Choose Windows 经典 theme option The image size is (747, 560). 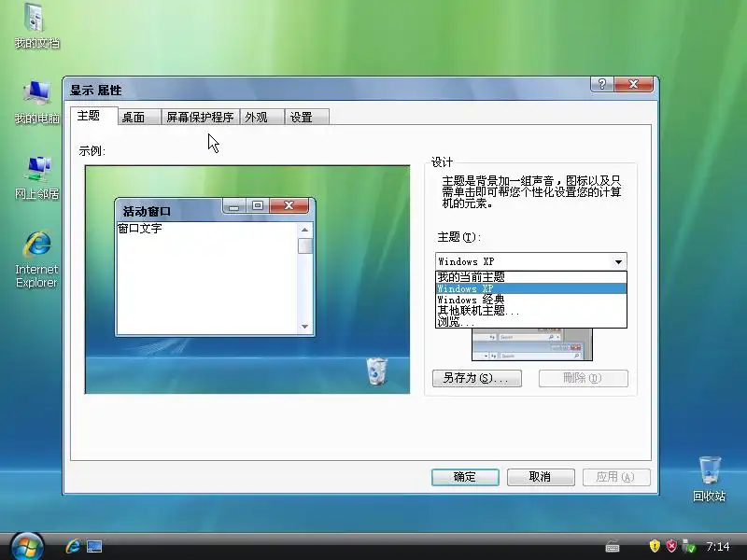tap(530, 300)
